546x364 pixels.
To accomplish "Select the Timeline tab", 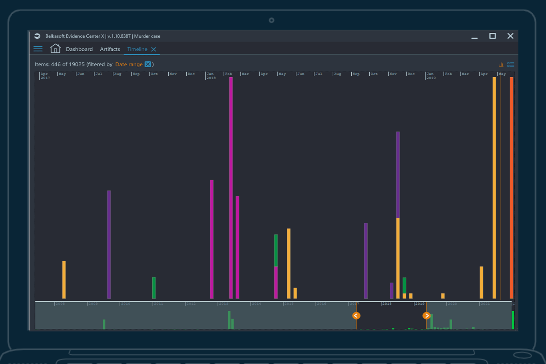I will point(137,49).
